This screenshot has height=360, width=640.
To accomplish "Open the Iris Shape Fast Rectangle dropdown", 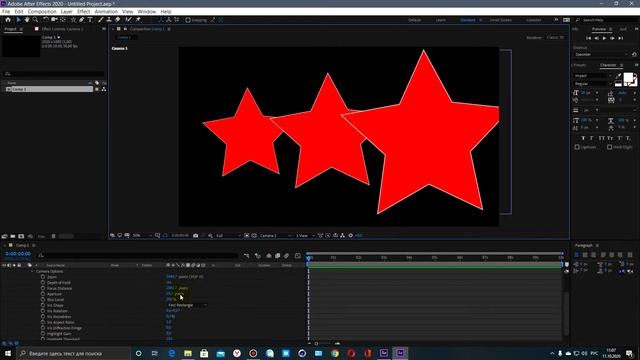I will pyautogui.click(x=187, y=305).
